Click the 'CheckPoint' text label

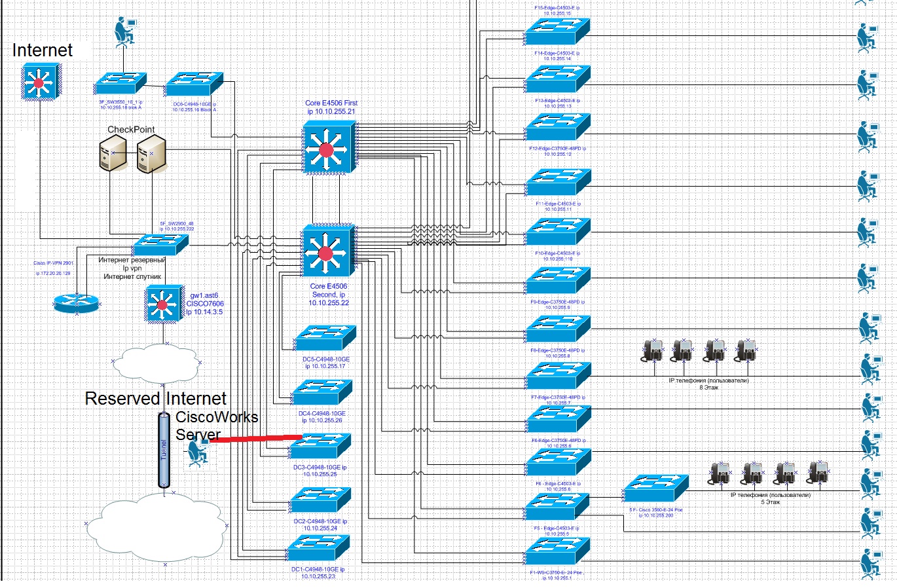pos(131,130)
